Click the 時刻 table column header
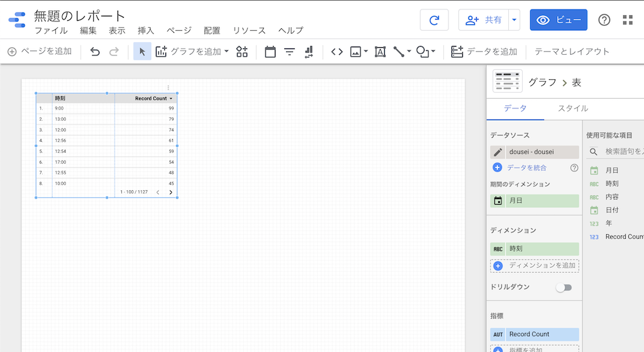The width and height of the screenshot is (644, 352). click(60, 98)
